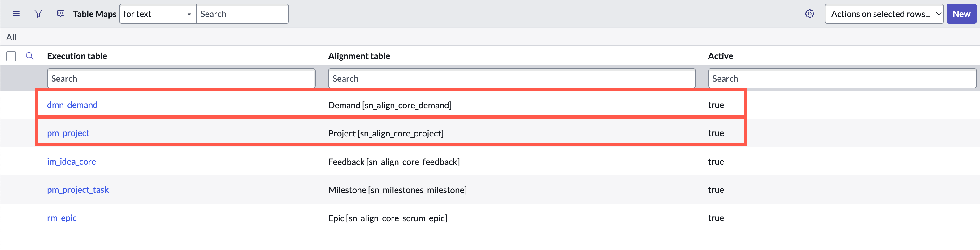The image size is (980, 250).
Task: Sort by Execution table column header
Action: 77,56
